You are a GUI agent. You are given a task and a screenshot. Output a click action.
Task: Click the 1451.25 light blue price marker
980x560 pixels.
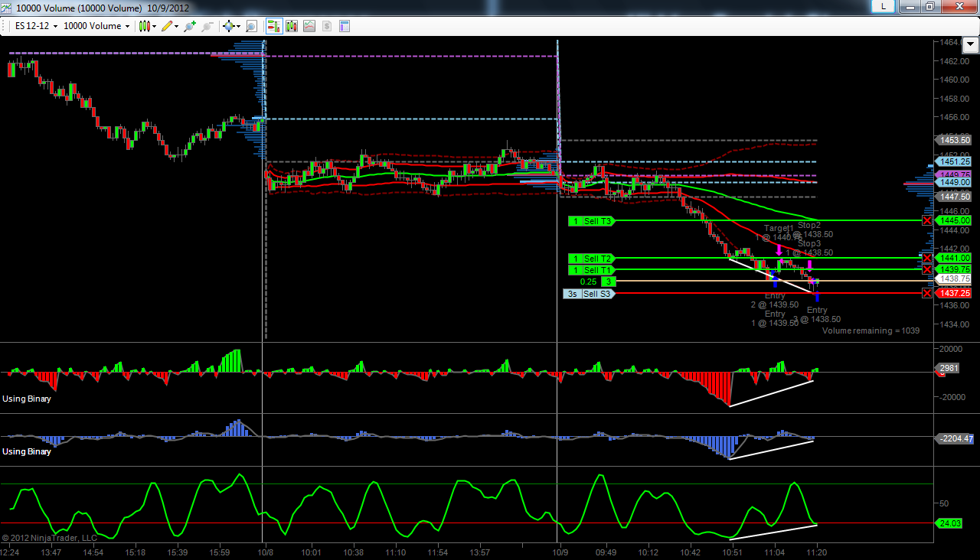[x=954, y=161]
